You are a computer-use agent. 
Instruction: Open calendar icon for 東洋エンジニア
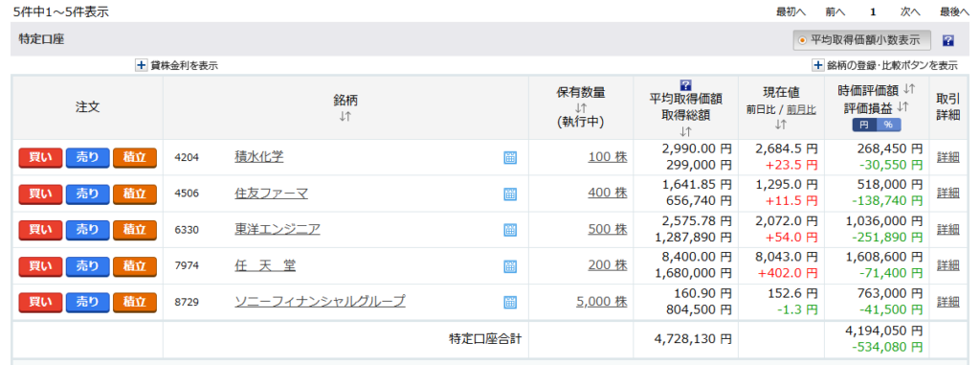(510, 230)
